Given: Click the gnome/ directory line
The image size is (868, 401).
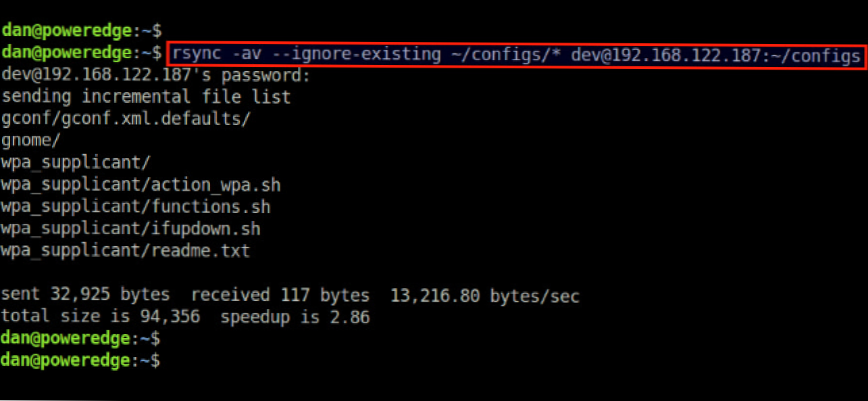Looking at the screenshot, I should pyautogui.click(x=31, y=140).
